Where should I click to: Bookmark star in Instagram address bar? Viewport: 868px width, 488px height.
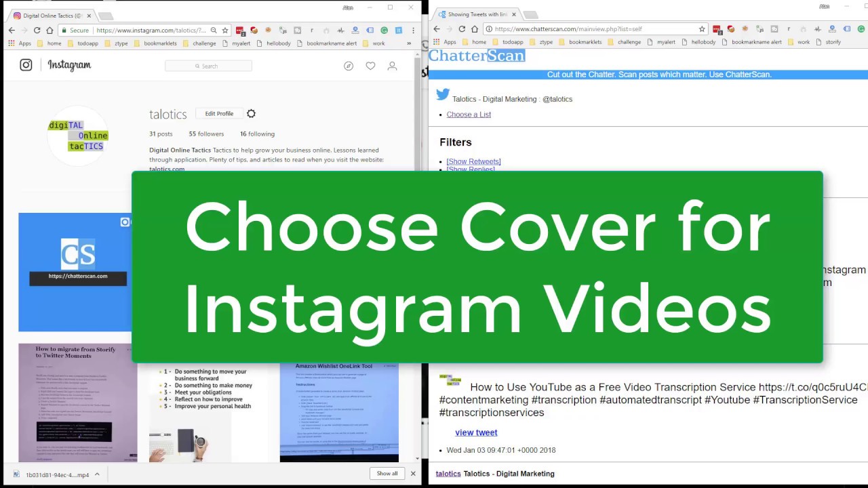[x=225, y=30]
